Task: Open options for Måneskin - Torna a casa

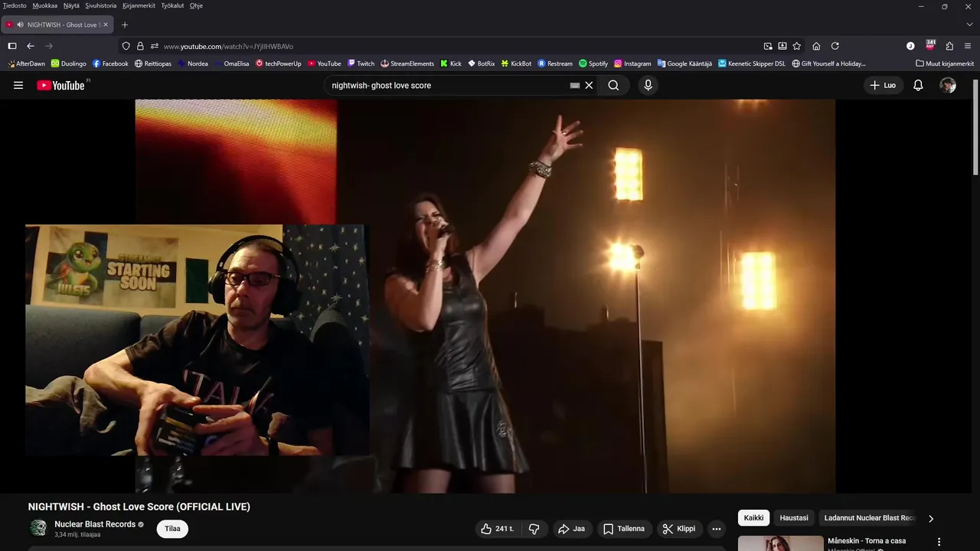Action: pyautogui.click(x=939, y=542)
